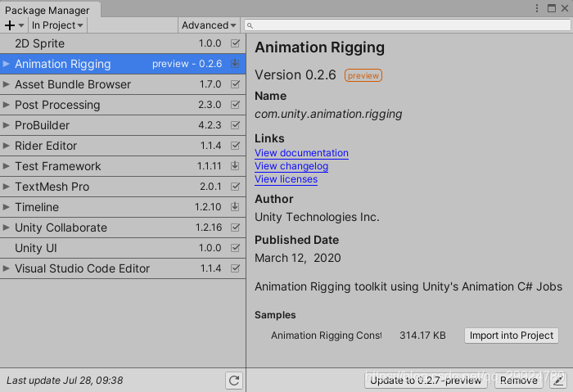
Task: Open the View changelog link
Action: click(x=291, y=166)
